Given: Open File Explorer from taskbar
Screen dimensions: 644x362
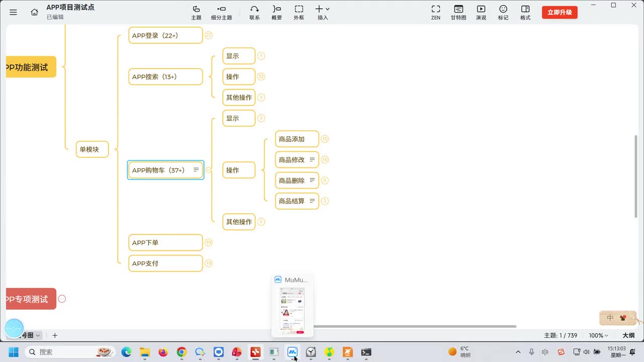Looking at the screenshot, I should click(x=145, y=352).
